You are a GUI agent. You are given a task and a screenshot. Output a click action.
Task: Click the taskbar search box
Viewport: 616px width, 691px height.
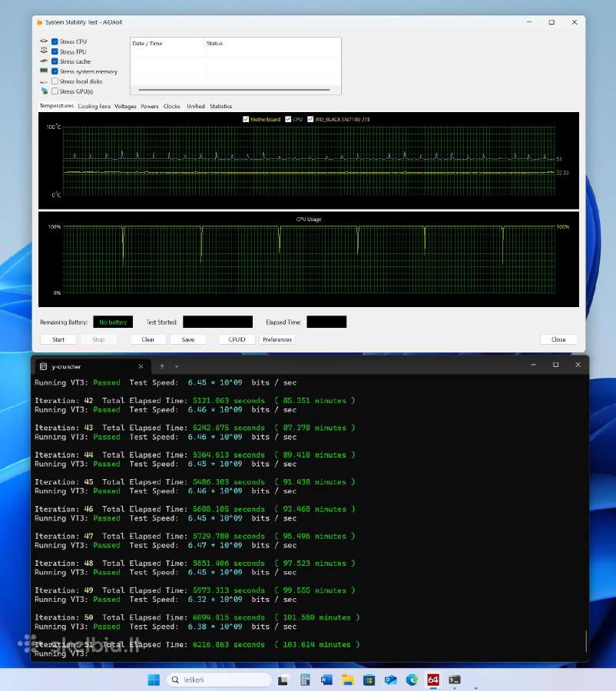click(x=219, y=679)
